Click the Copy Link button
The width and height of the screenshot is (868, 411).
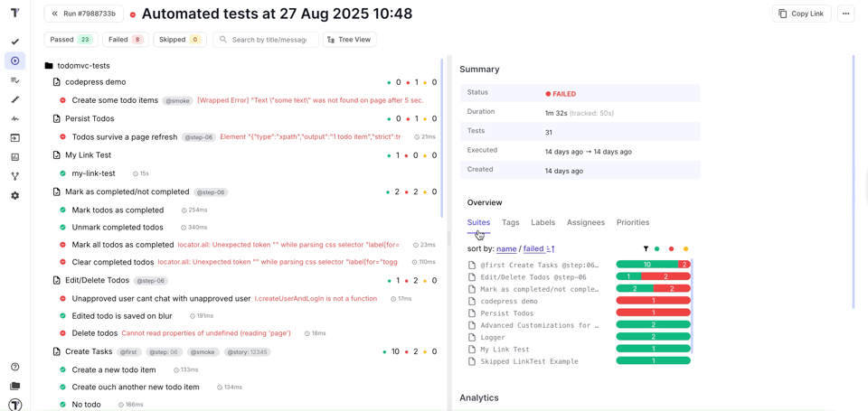[x=801, y=14]
